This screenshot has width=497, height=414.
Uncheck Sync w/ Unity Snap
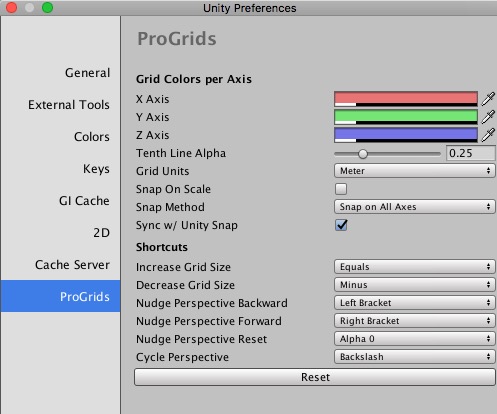point(341,225)
